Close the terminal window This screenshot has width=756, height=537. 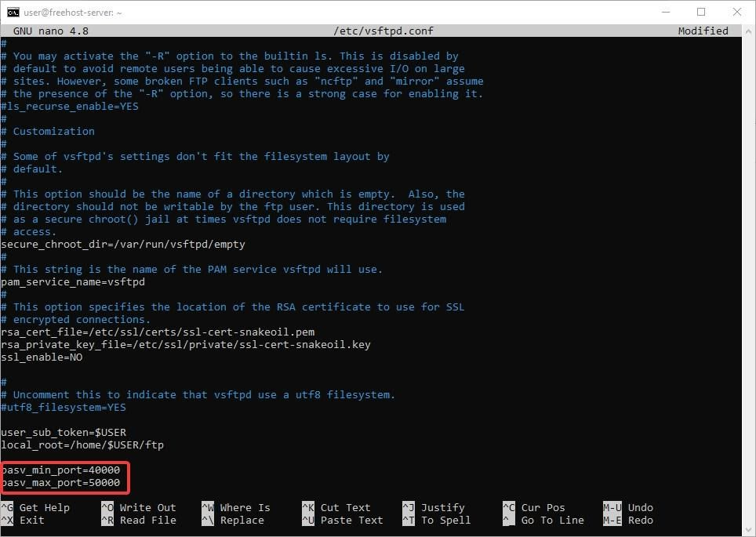pos(736,12)
